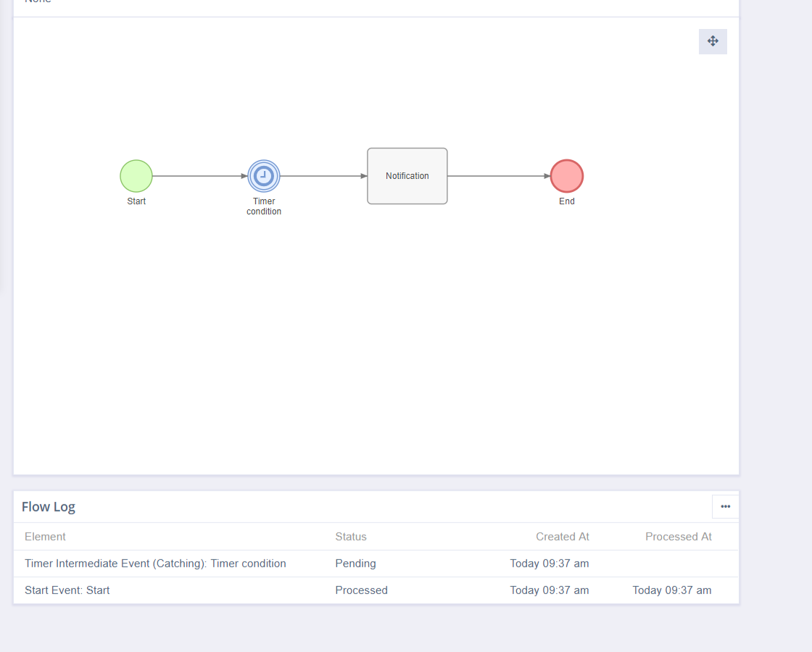Click the Processed status cell

point(361,590)
